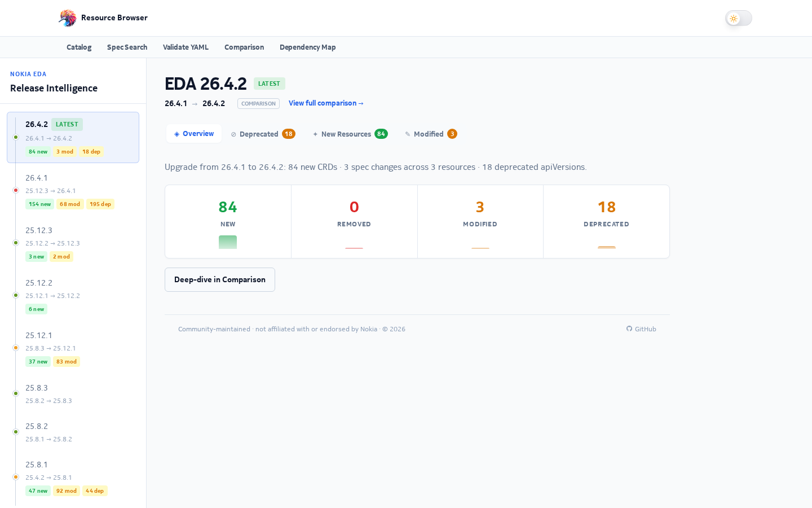Select release 25.8.3 in sidebar

click(x=73, y=394)
